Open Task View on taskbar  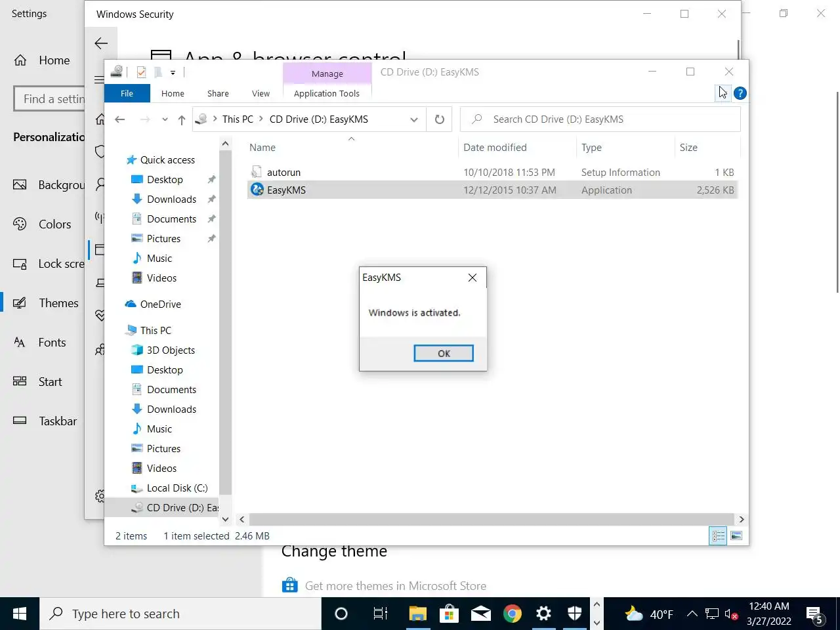381,614
